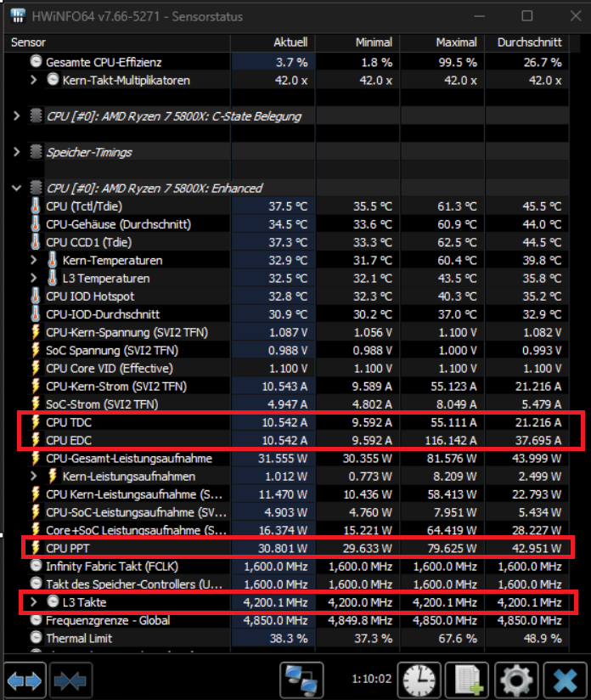Click the 61.3 °C maximal Tctl/Tdie value

457,206
